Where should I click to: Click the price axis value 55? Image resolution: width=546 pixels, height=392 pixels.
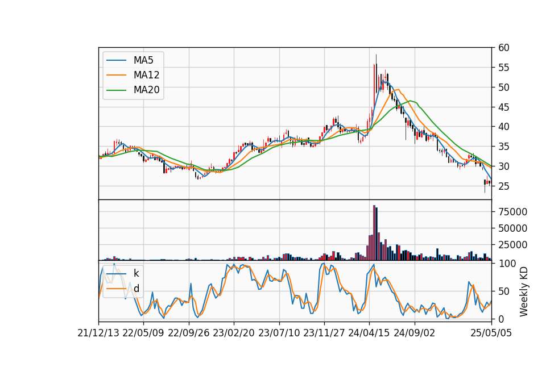[503, 68]
